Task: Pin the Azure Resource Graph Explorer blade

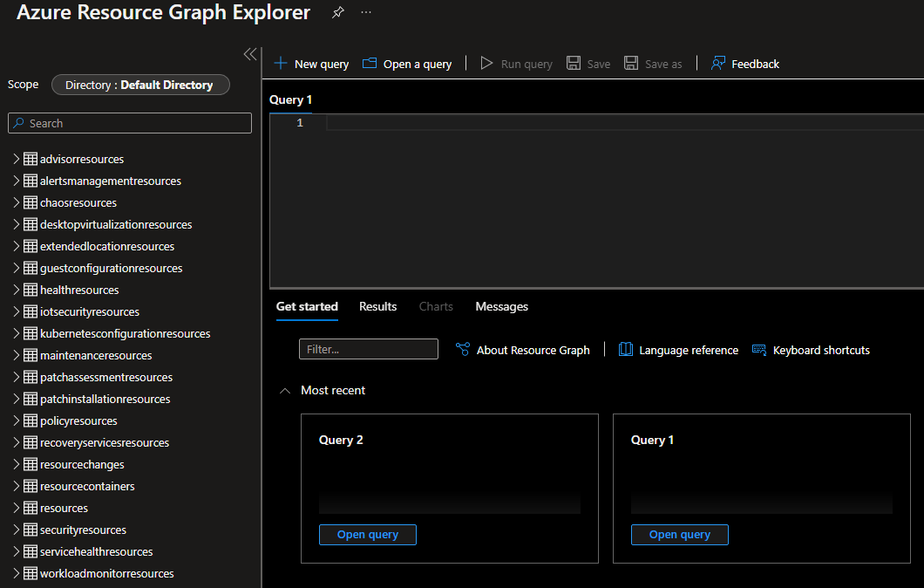Action: coord(337,12)
